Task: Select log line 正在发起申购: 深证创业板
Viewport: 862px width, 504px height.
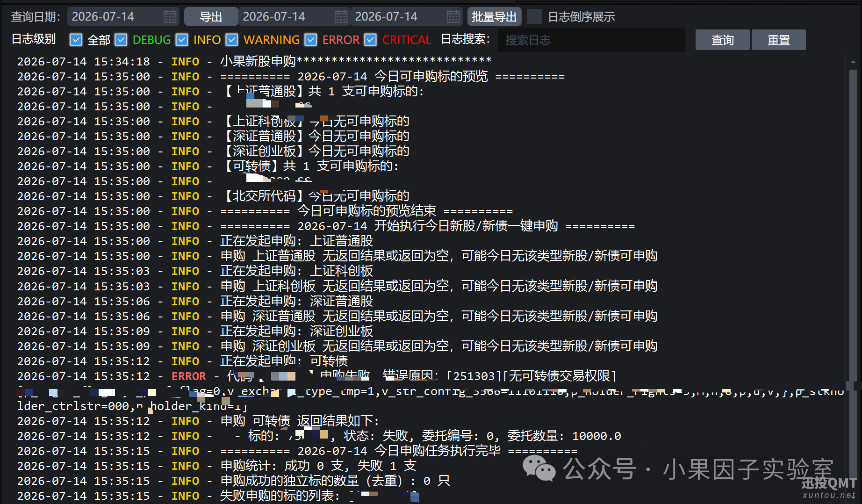Action: (195, 331)
